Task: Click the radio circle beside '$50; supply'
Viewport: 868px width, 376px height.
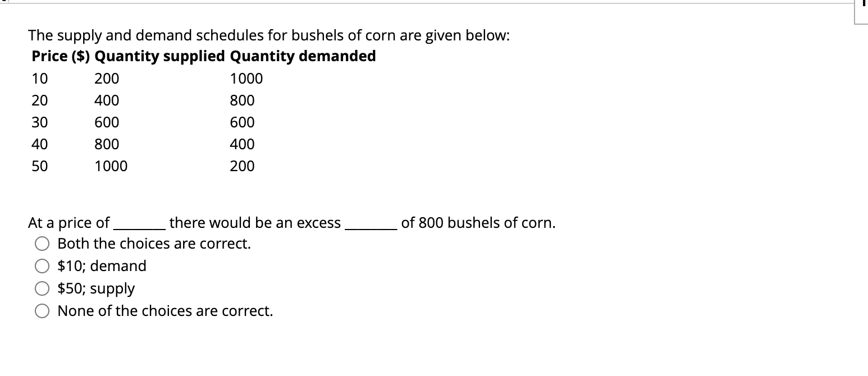Action: tap(42, 288)
